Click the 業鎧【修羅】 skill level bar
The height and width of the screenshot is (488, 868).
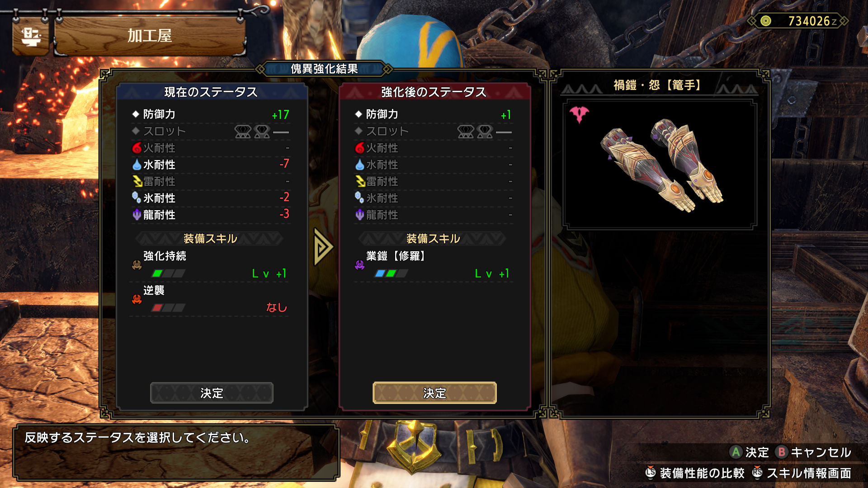[x=391, y=273]
